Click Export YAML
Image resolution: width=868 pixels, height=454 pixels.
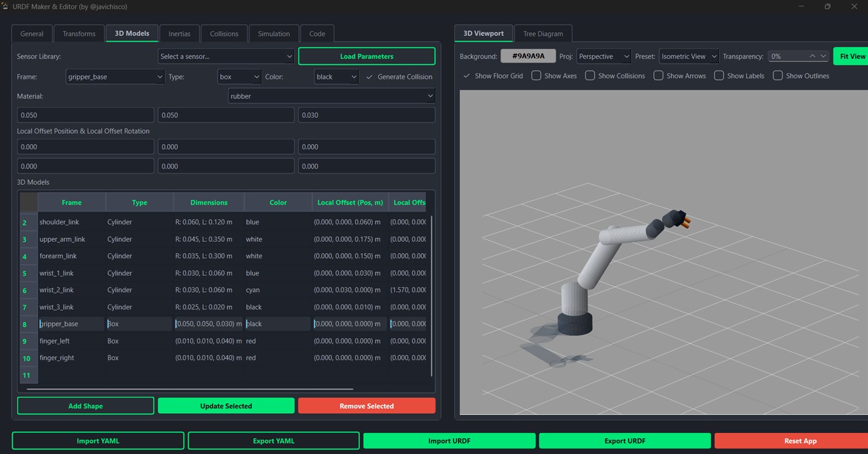click(274, 440)
